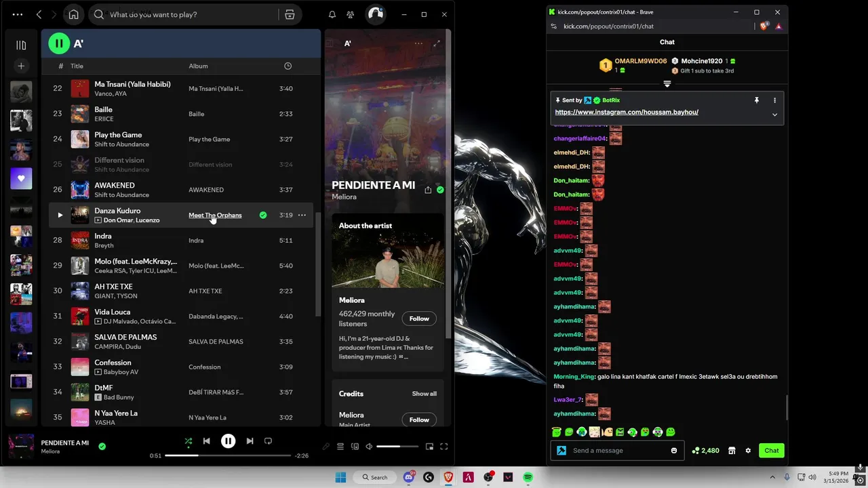Open the Spotify three-dot main menu
The height and width of the screenshot is (488, 868).
(17, 14)
